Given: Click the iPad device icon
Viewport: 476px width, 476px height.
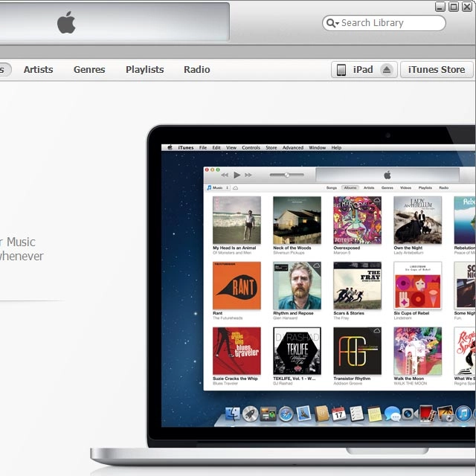Looking at the screenshot, I should pos(341,70).
